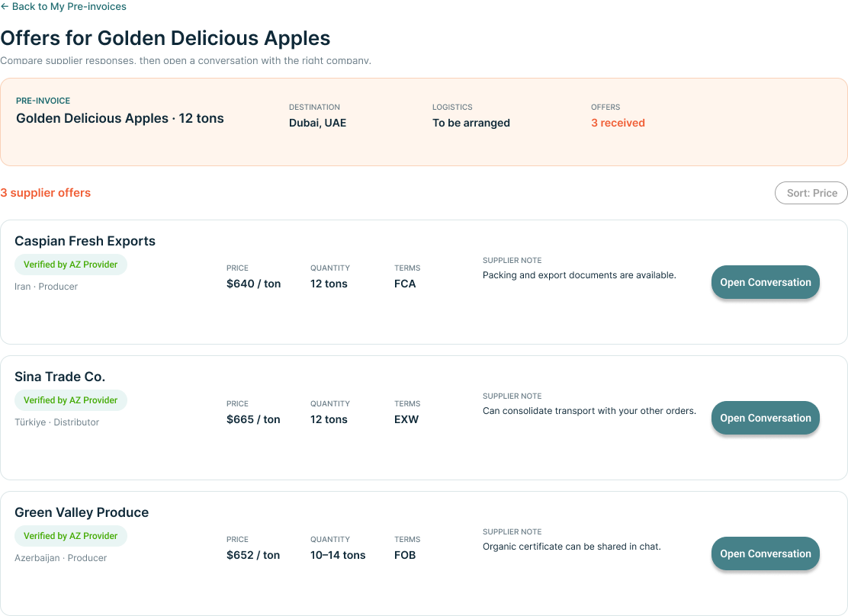Click the Green Valley Produce supplier name
The image size is (848, 616).
coord(82,513)
